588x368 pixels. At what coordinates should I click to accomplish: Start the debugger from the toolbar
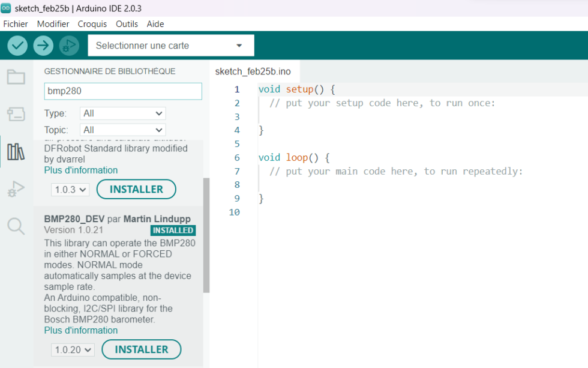pos(69,46)
